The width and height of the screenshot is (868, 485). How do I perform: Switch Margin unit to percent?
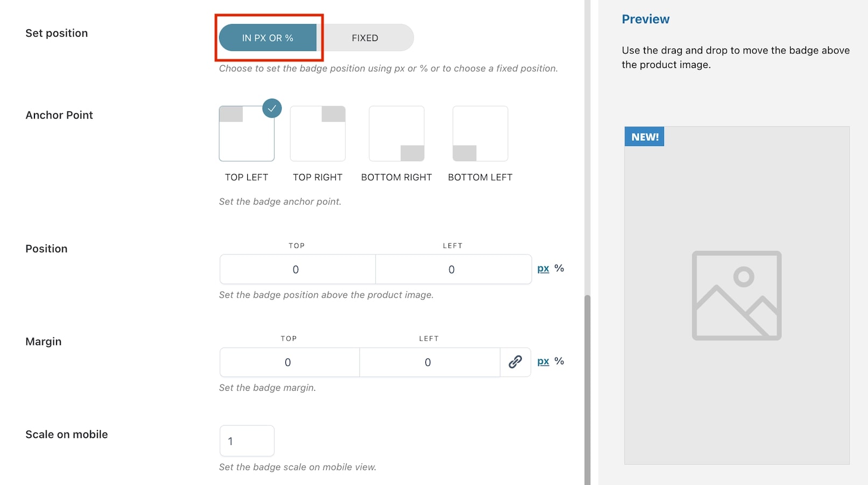click(559, 361)
